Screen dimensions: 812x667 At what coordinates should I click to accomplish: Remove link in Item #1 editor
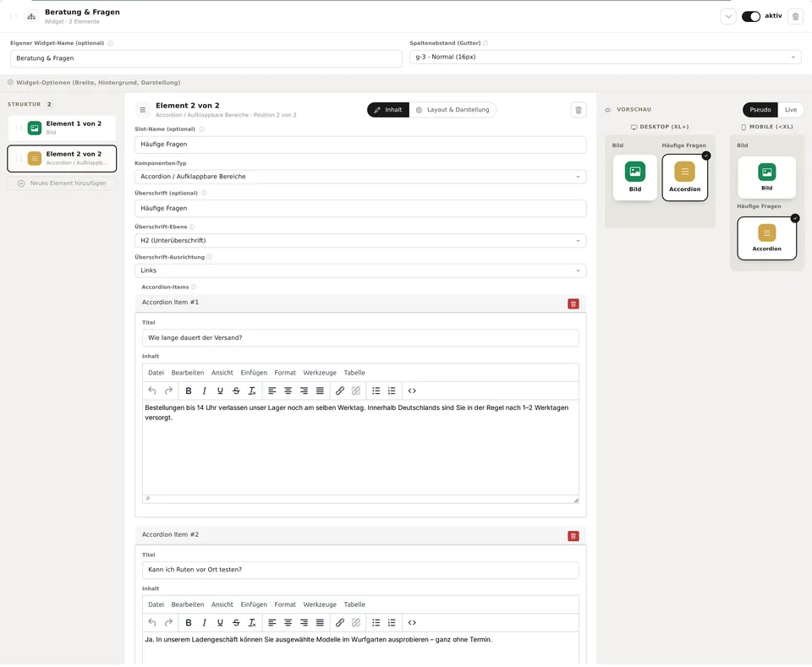click(x=356, y=391)
